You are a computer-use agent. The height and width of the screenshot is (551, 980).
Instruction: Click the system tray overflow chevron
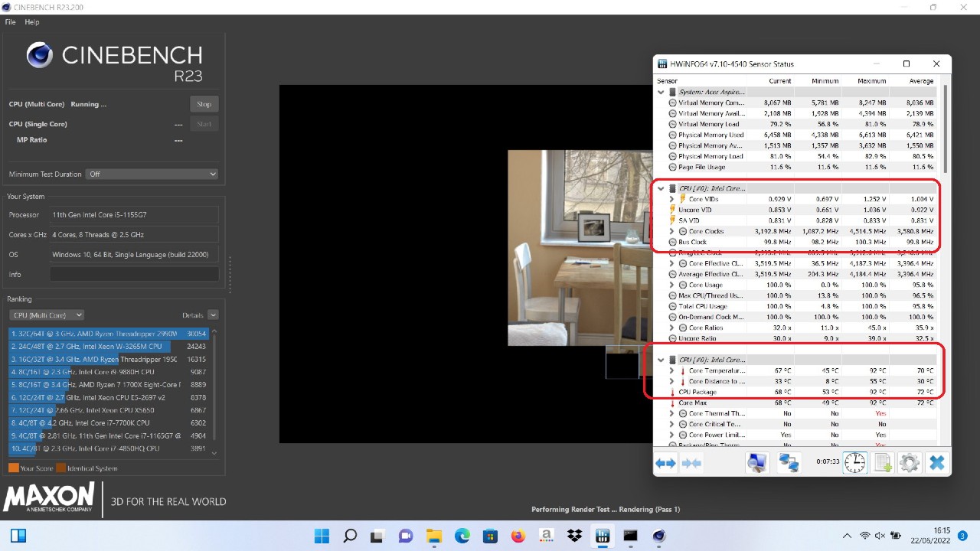coord(847,536)
